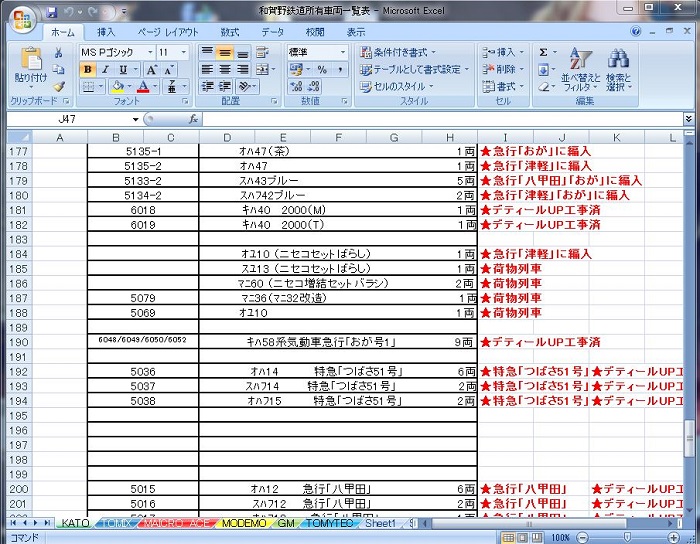The height and width of the screenshot is (544, 700).
Task: Switch to 数式 ribbon tab
Action: 230,32
